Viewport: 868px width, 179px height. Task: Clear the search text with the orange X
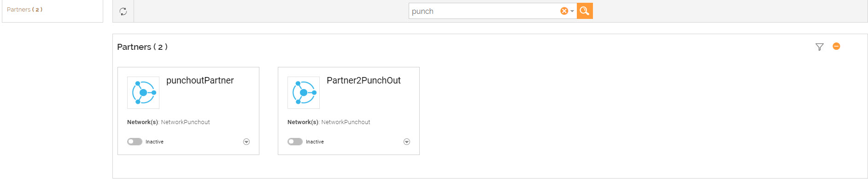click(x=564, y=11)
